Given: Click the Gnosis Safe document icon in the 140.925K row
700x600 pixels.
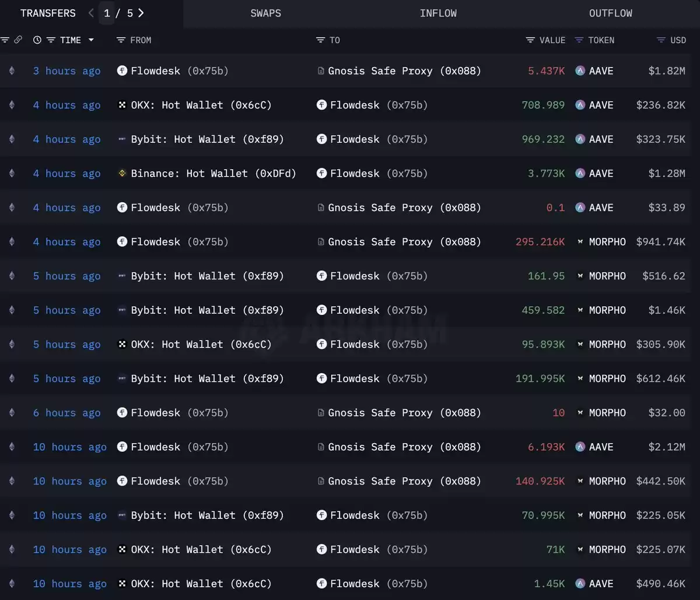Looking at the screenshot, I should [321, 481].
